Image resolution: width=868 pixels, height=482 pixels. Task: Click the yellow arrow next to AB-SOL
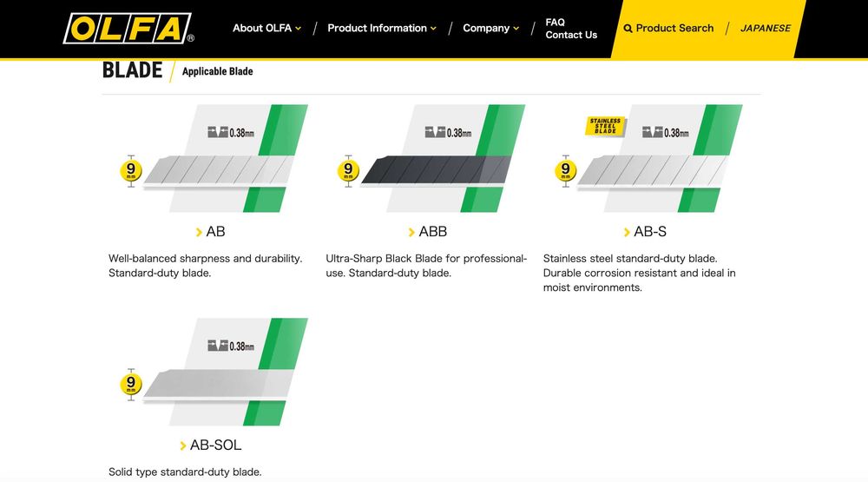coord(182,446)
